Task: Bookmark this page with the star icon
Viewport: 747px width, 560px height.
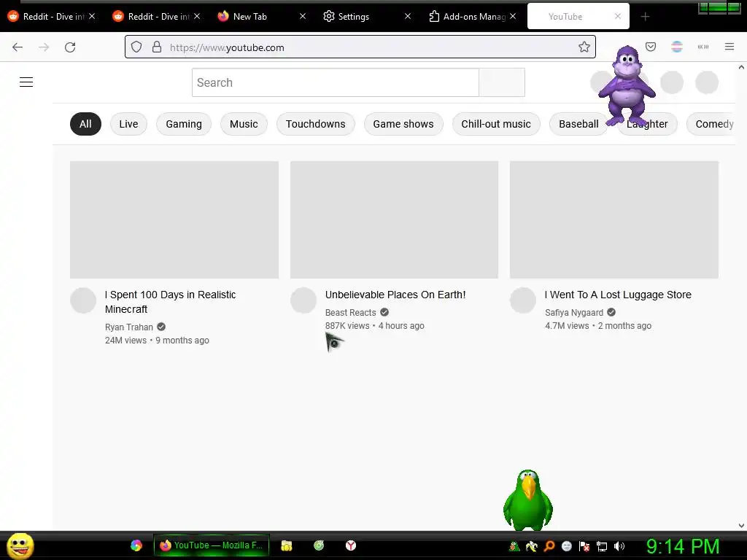Action: pos(584,47)
